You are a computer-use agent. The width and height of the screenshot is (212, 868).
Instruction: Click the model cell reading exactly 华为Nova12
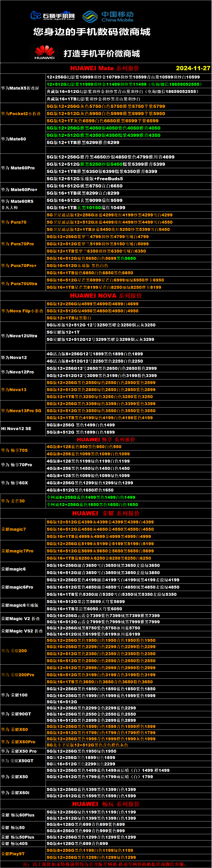tap(23, 357)
